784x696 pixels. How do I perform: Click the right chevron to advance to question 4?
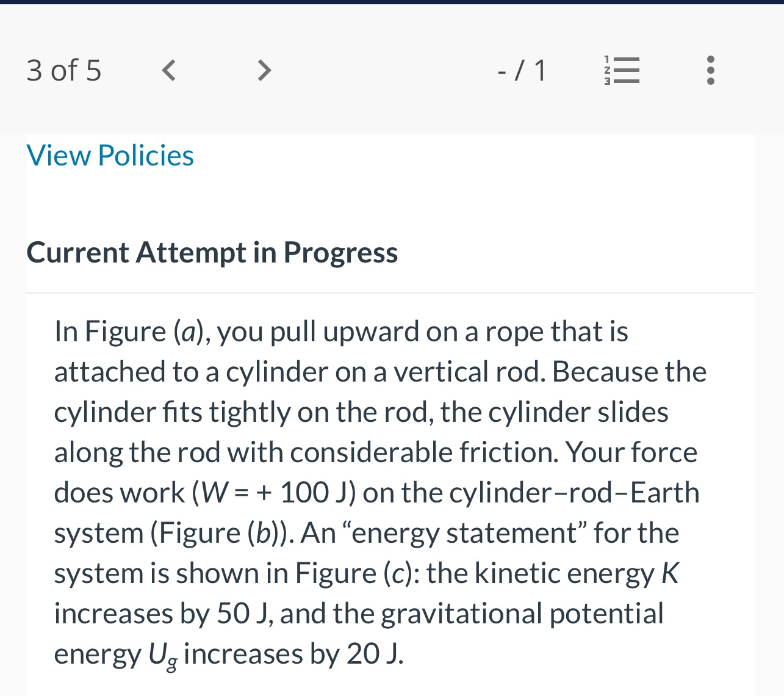tap(264, 70)
